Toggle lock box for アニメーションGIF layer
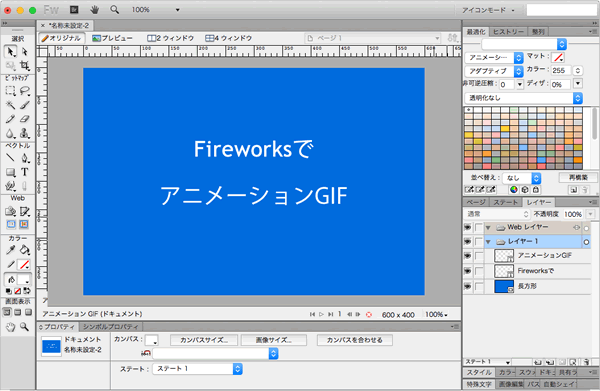This screenshot has height=391, width=600. click(x=479, y=256)
